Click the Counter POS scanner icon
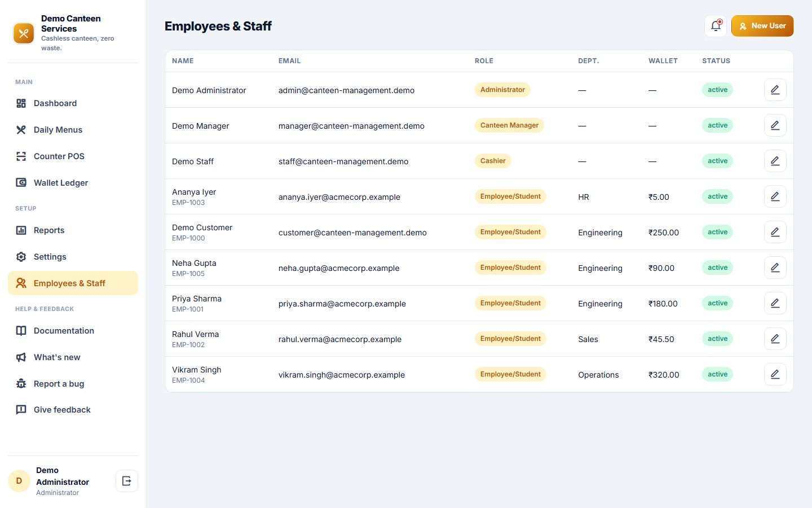The width and height of the screenshot is (812, 508). pyautogui.click(x=21, y=156)
